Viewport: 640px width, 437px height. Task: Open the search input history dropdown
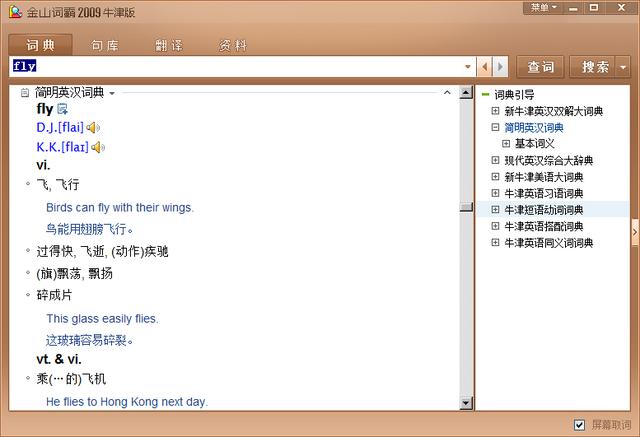click(468, 67)
